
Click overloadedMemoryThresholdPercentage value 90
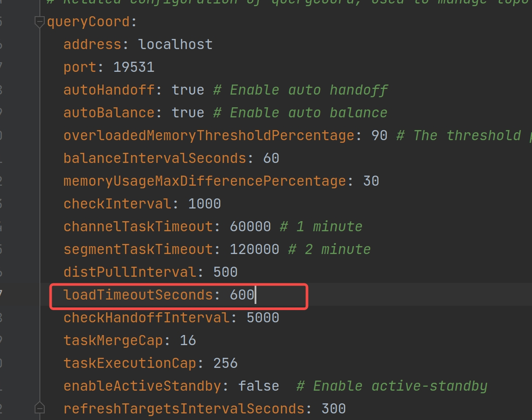coord(379,135)
